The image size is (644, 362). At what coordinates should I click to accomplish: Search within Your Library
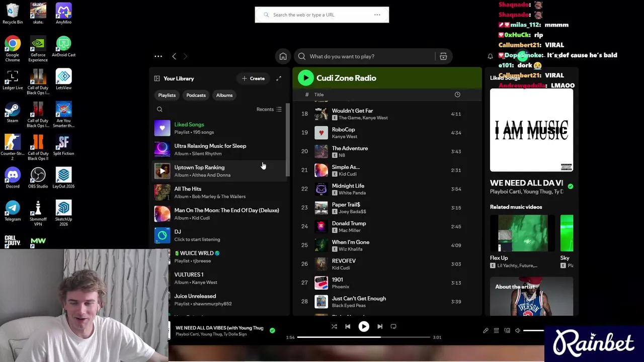(159, 109)
